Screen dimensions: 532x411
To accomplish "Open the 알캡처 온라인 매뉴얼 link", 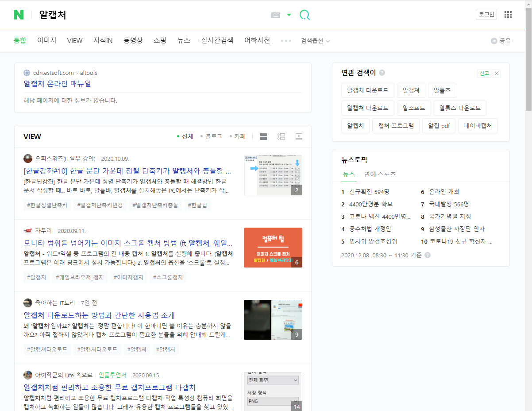I will click(58, 84).
